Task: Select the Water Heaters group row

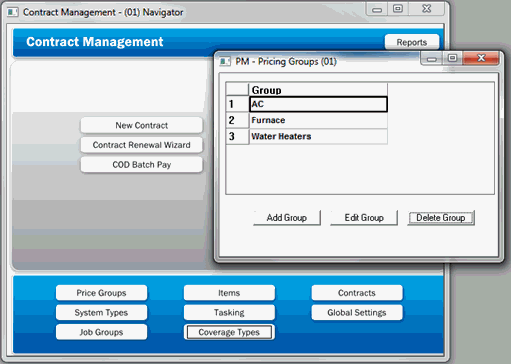Action: pyautogui.click(x=318, y=136)
